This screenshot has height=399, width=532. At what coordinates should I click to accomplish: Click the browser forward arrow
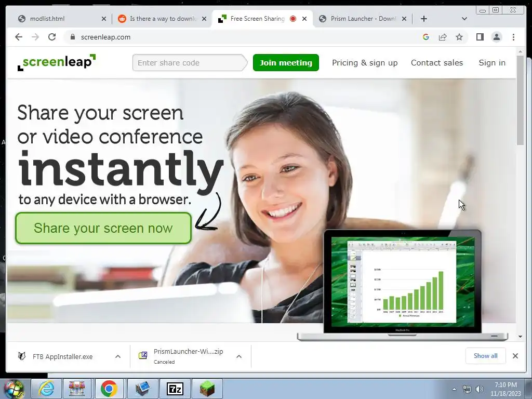coord(35,37)
